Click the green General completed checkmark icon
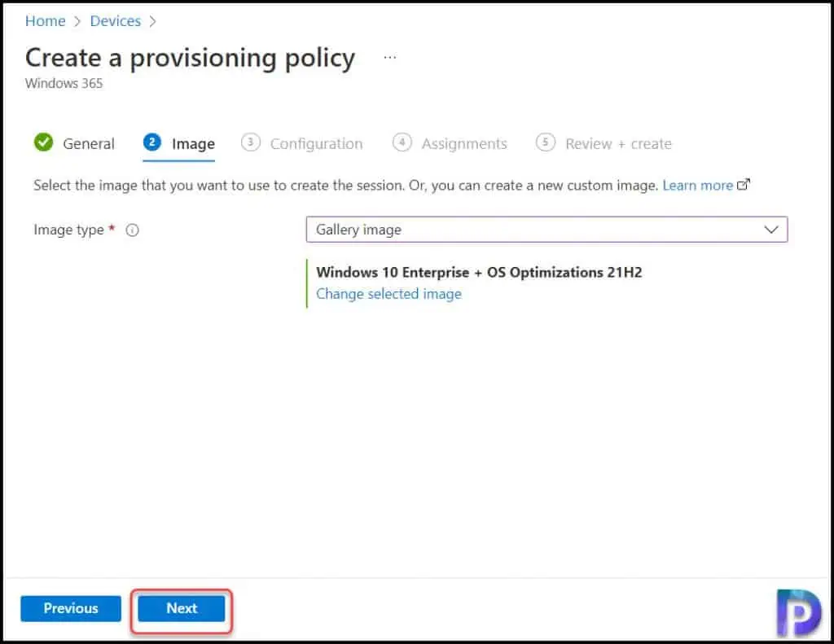 pyautogui.click(x=43, y=142)
